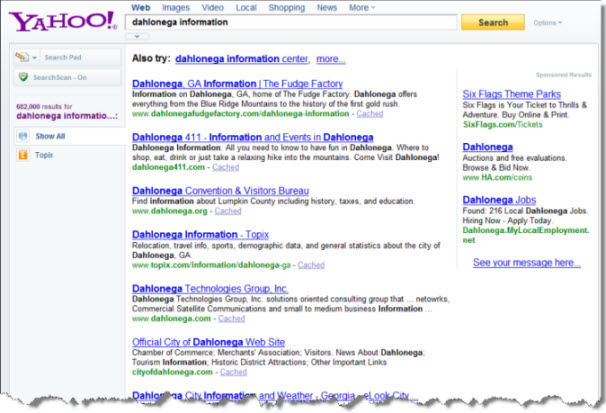The width and height of the screenshot is (606, 413).
Task: Open Cached link for www.dahlonega.org
Action: click(228, 211)
